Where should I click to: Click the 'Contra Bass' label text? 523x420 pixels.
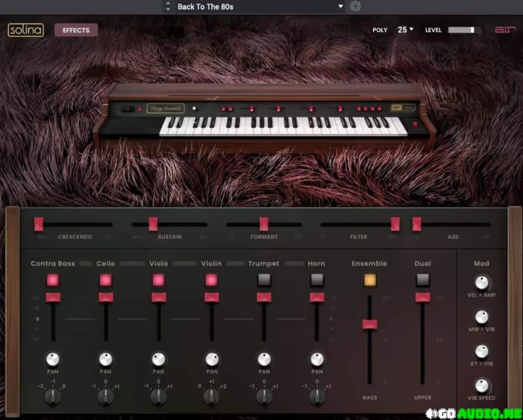coord(53,263)
